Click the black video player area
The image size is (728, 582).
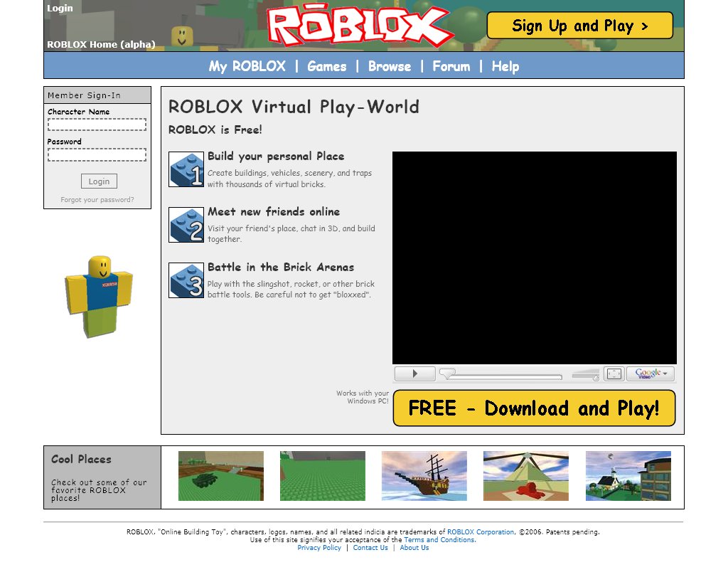535,258
